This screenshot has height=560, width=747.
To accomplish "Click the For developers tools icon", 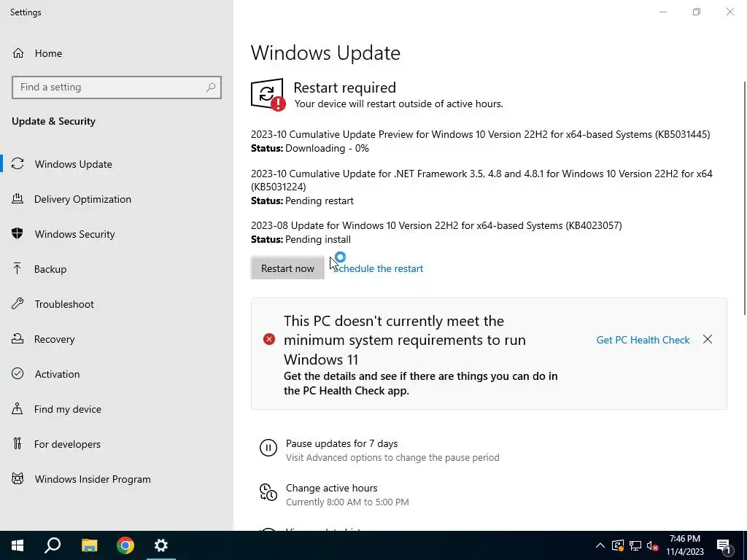I will pos(18,444).
